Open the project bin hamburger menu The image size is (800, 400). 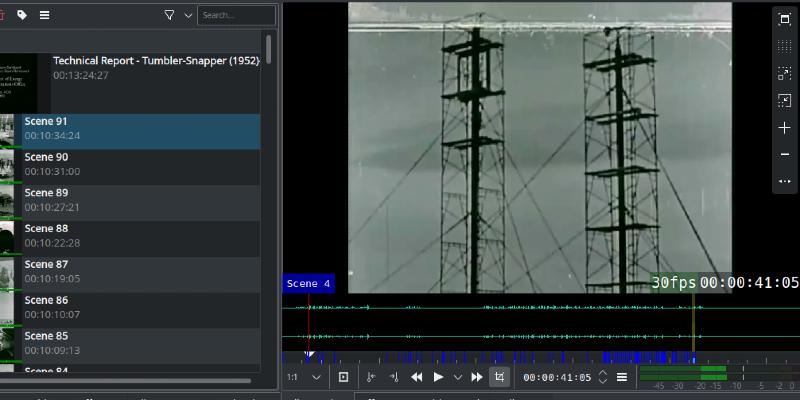coord(44,15)
